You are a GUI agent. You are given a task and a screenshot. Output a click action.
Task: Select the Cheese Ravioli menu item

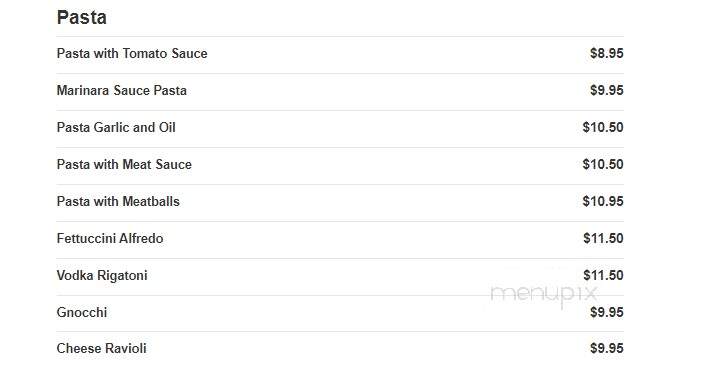[x=101, y=348]
